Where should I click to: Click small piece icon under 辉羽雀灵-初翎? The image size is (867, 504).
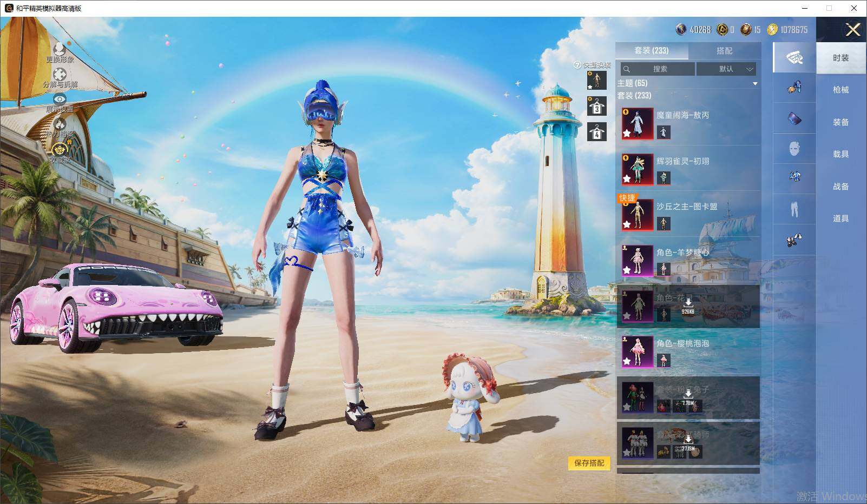coord(664,177)
